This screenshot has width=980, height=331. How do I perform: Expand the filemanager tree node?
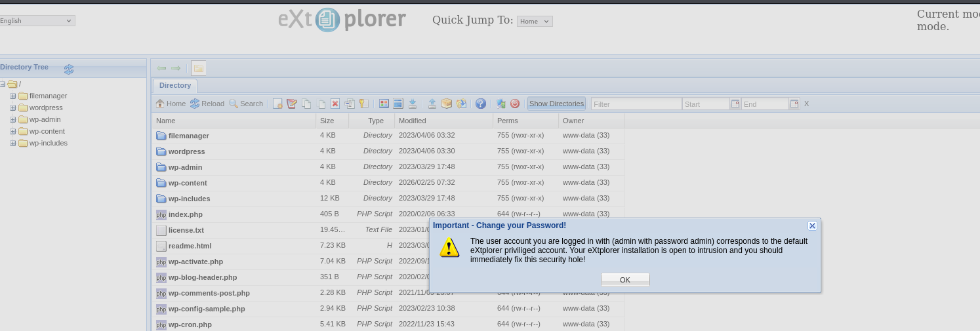[12, 96]
